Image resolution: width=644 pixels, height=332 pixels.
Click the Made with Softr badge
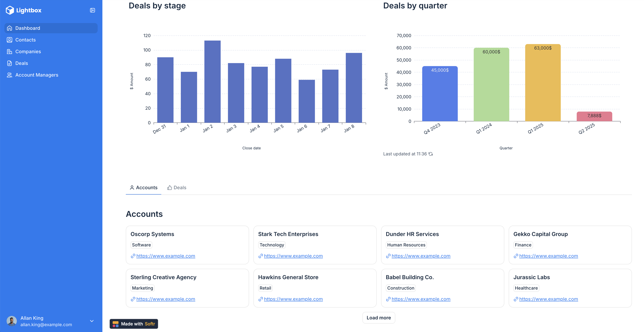pos(134,324)
